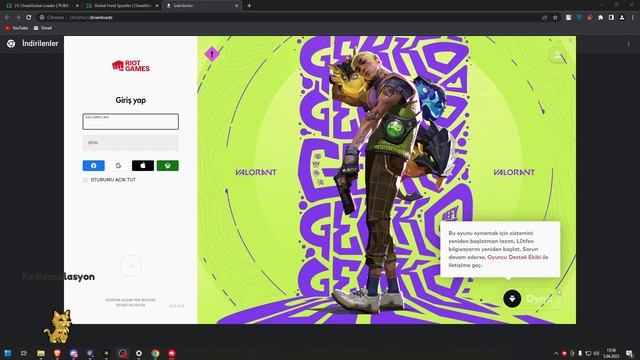Toggle the Chrome side panel icon
This screenshot has height=360, width=640.
pyautogui.click(x=611, y=18)
